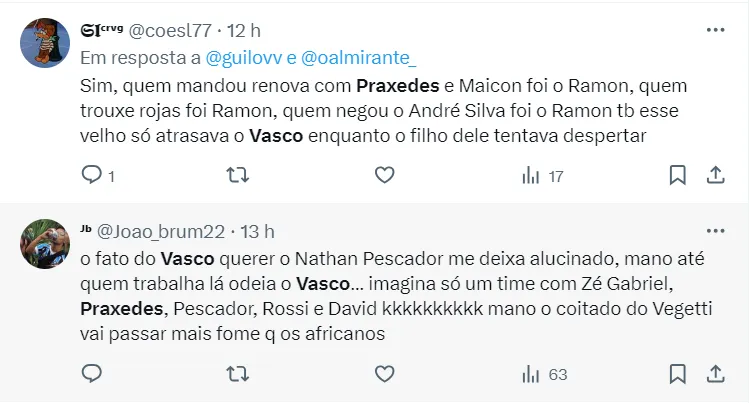Click the @coesl77 username handle
Image resolution: width=749 pixels, height=403 pixels.
click(170, 31)
